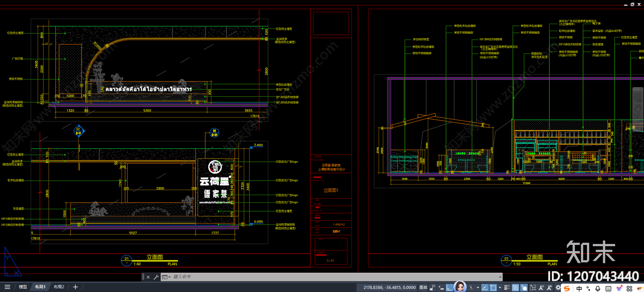Add a new layout with plus button
Screen dimensions: 644x292
[75, 287]
